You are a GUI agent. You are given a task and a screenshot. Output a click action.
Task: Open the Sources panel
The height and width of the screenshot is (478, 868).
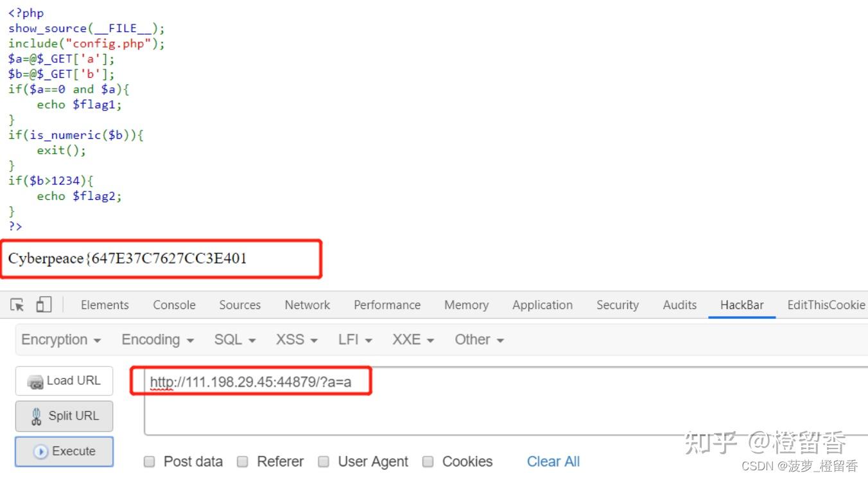pyautogui.click(x=239, y=305)
